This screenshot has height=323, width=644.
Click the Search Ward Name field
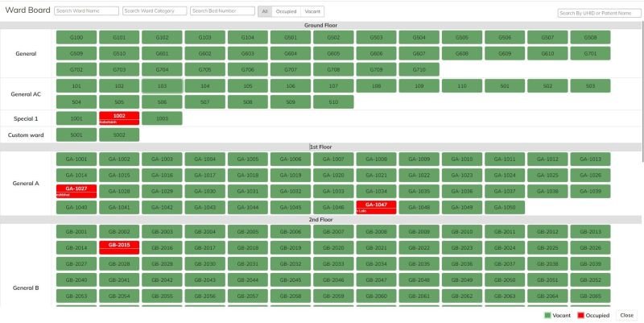point(85,11)
